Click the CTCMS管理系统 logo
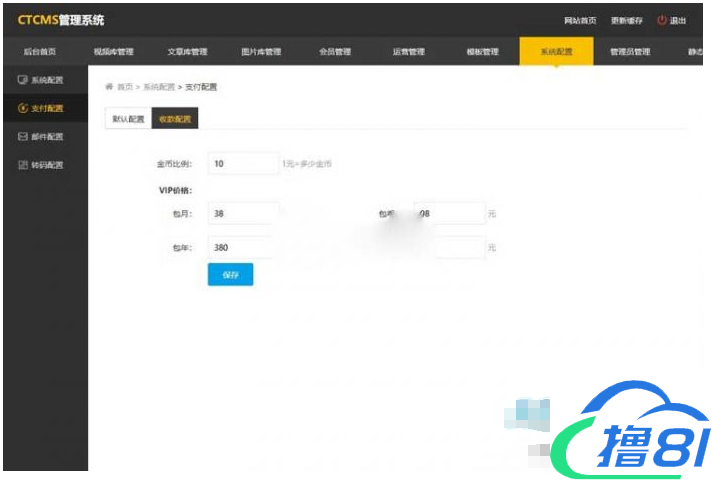The width and height of the screenshot is (712, 480). coord(60,20)
